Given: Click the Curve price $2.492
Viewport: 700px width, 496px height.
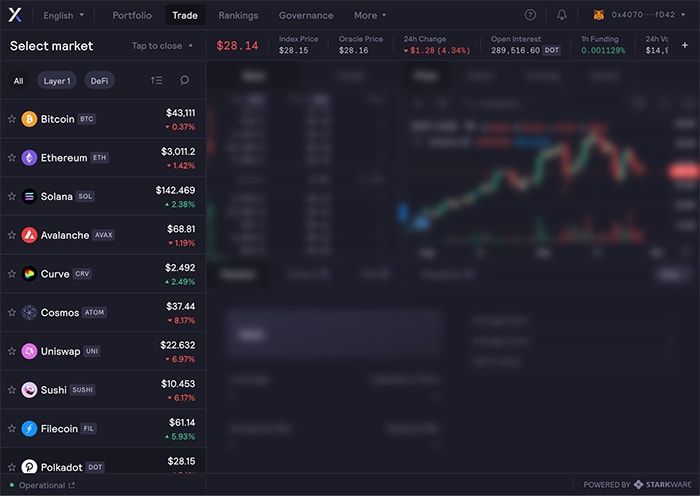Looking at the screenshot, I should (180, 267).
